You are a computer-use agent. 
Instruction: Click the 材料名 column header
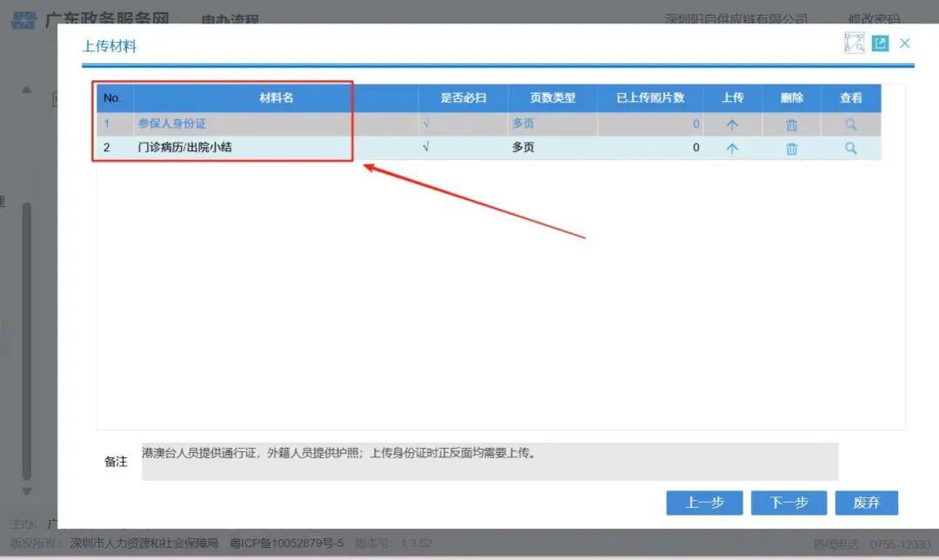(x=276, y=98)
